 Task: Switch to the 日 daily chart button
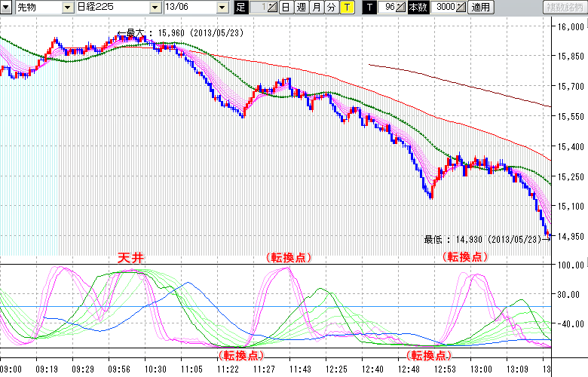[286, 8]
